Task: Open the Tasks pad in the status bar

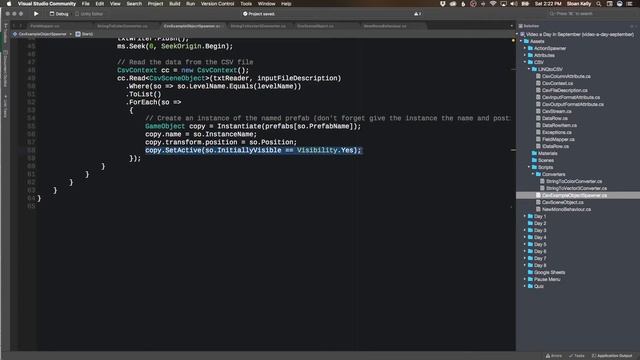Action: 577,356
